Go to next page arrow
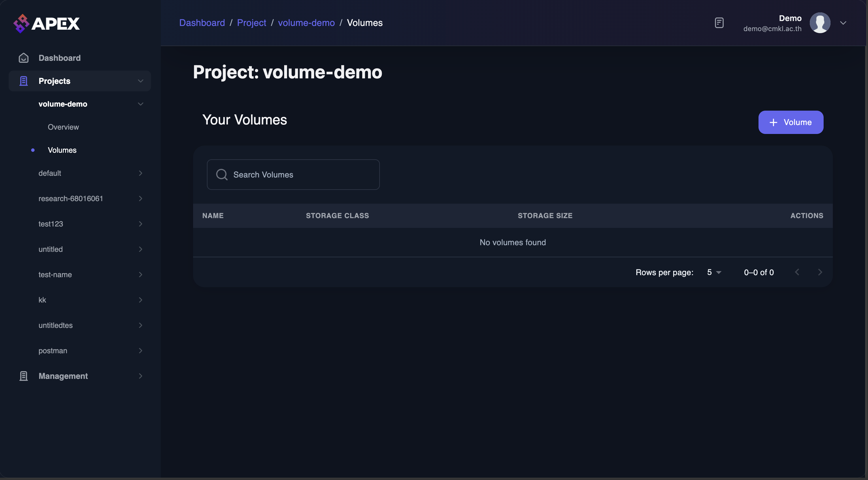This screenshot has width=868, height=480. coord(820,272)
